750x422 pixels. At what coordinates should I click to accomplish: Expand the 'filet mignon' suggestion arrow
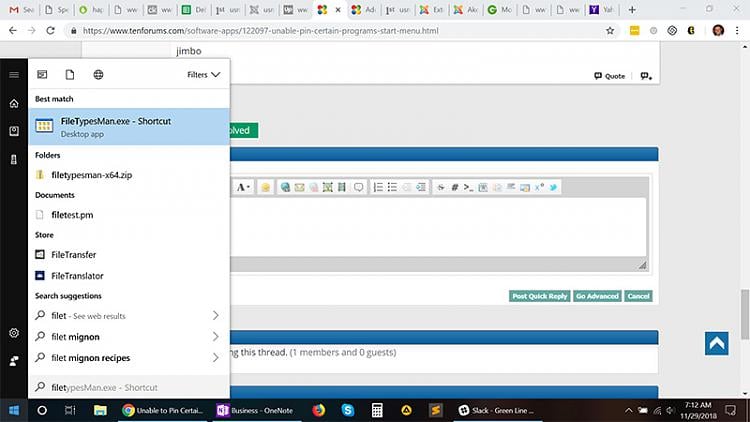coord(216,337)
